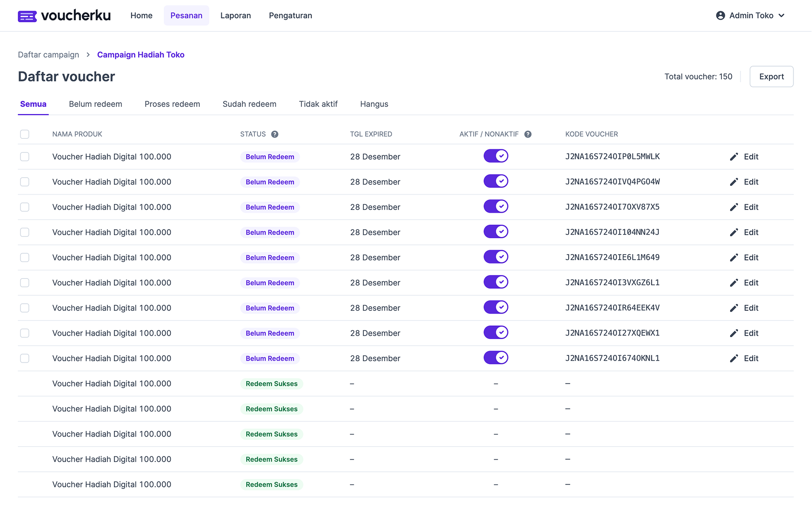Click the breadcrumb chevron after Daftar campaign

pyautogui.click(x=88, y=55)
